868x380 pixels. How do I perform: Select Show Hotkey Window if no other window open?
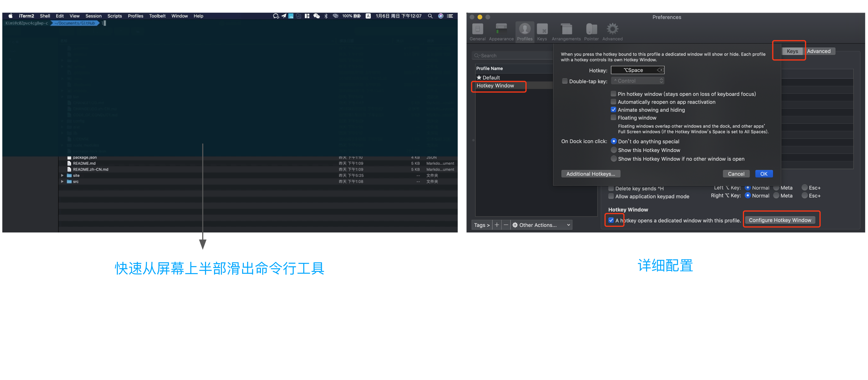pos(613,158)
